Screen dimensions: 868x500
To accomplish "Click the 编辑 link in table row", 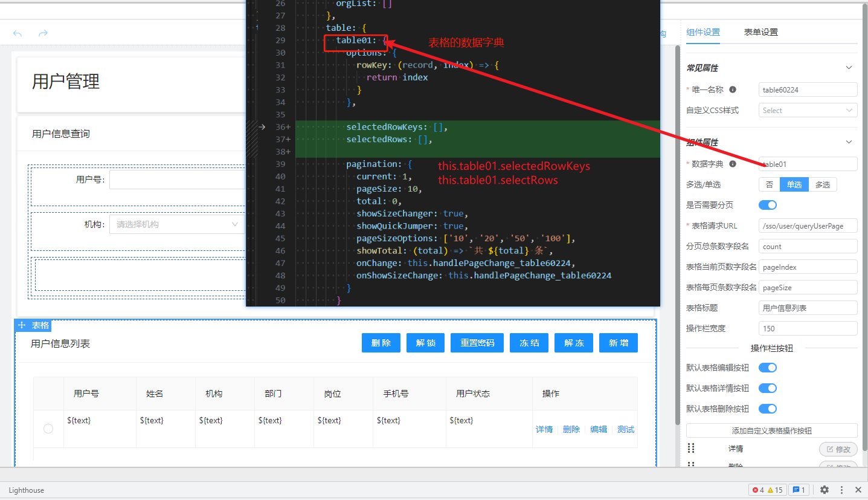I will [599, 429].
